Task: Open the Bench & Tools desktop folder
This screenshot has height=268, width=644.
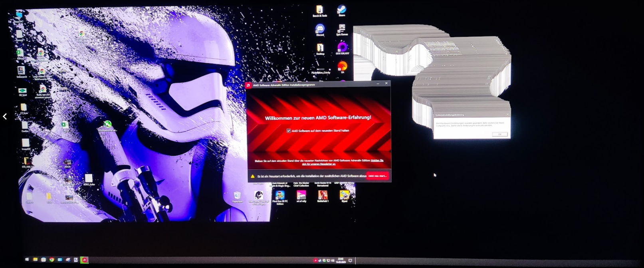Action: (319, 11)
